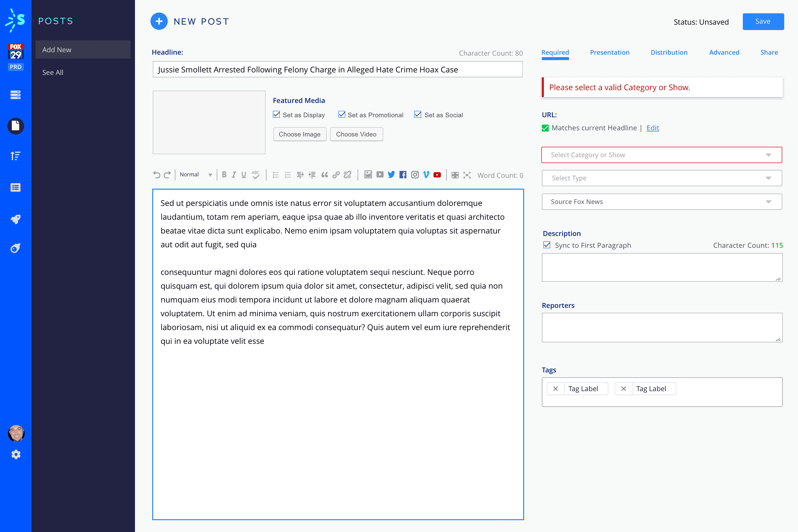
Task: Apply bold formatting from toolbar
Action: coord(224,175)
